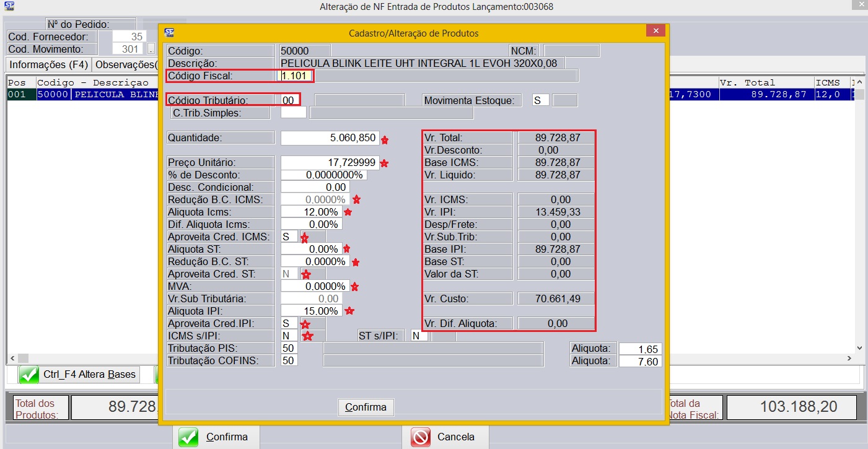
Task: Toggle the ICMS s/IPI N field
Action: pyautogui.click(x=288, y=336)
